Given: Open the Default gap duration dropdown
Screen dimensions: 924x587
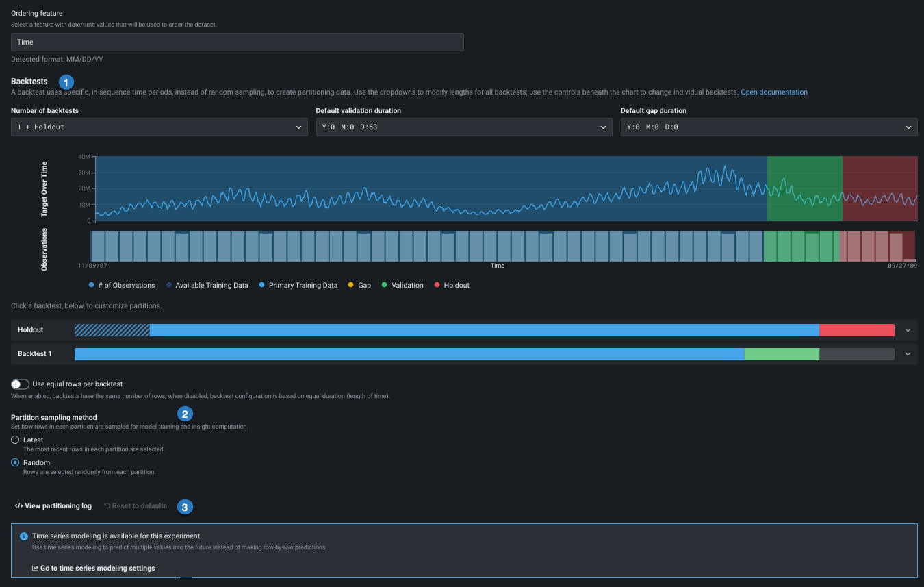Looking at the screenshot, I should tap(769, 127).
